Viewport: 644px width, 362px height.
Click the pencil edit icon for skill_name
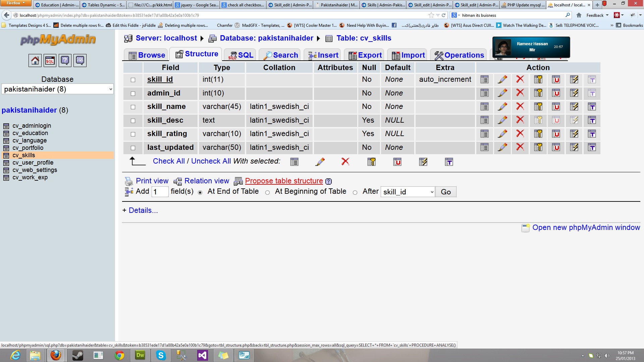click(502, 107)
